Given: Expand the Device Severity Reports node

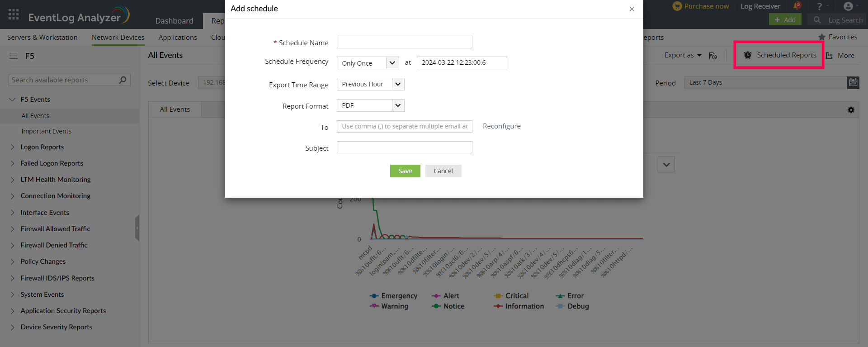Looking at the screenshot, I should pos(12,327).
